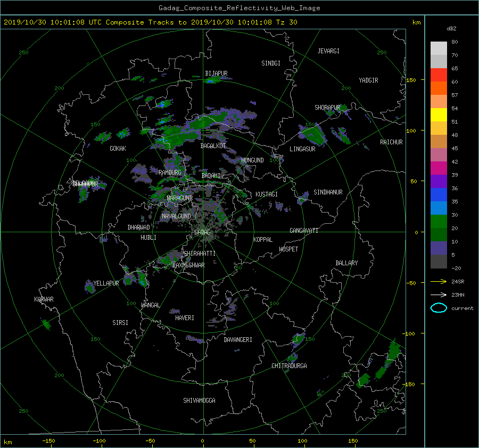Viewport: 479px width, 448px height.
Task: Pick the light gray 70-80 dBZ swatch
Action: click(x=439, y=48)
